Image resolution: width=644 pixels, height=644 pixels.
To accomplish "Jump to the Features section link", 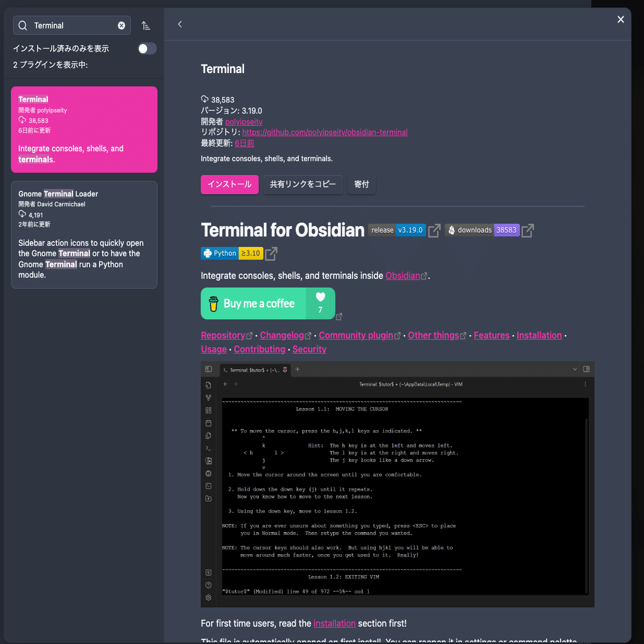I will tap(492, 335).
